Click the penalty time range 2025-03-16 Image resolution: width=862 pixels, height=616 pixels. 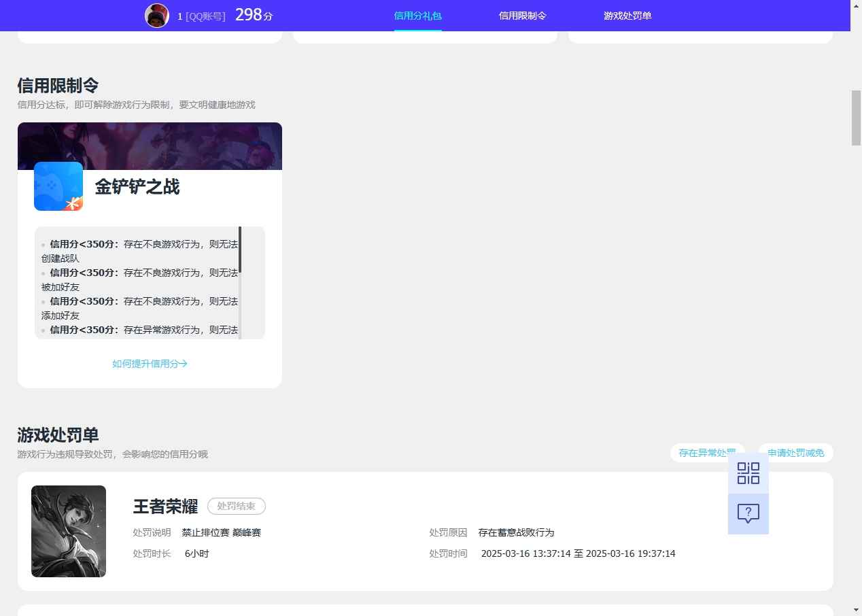coord(579,553)
